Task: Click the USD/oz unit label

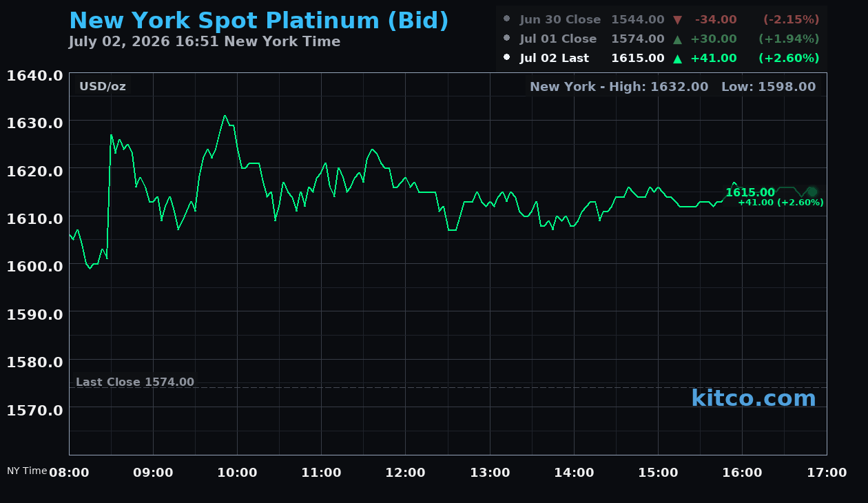Action: (x=103, y=87)
